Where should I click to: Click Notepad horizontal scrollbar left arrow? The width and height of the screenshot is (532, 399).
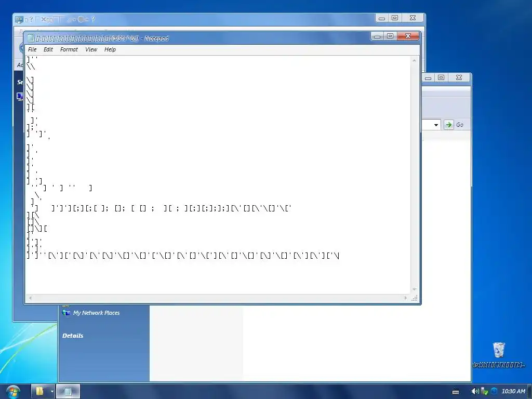pos(30,298)
